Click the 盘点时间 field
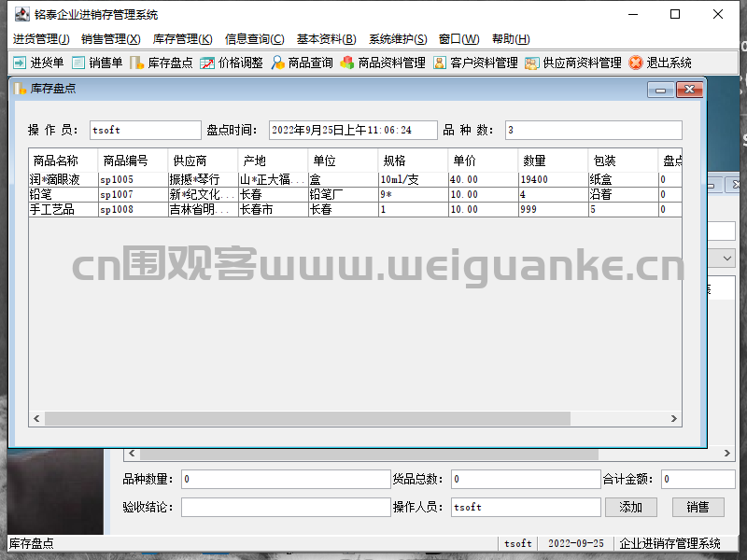 [353, 130]
